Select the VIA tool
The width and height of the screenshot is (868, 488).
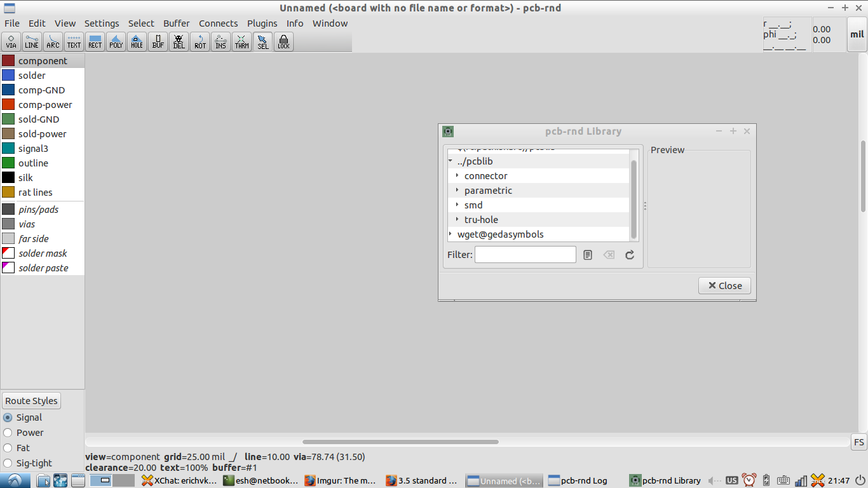tap(11, 42)
